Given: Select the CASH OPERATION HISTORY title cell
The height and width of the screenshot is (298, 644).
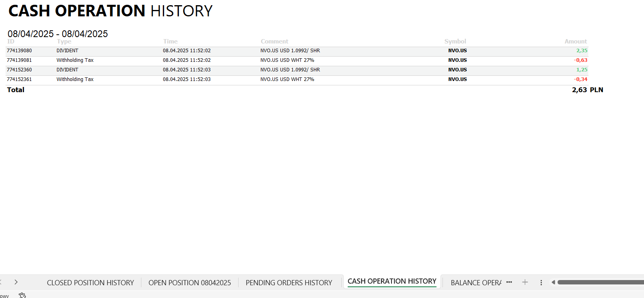Looking at the screenshot, I should click(x=110, y=11).
